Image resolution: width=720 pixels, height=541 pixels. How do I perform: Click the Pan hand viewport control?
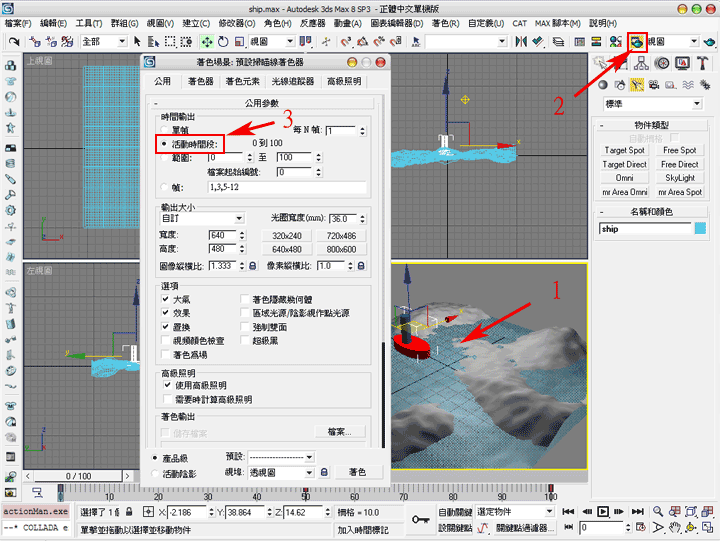pyautogui.click(x=674, y=528)
